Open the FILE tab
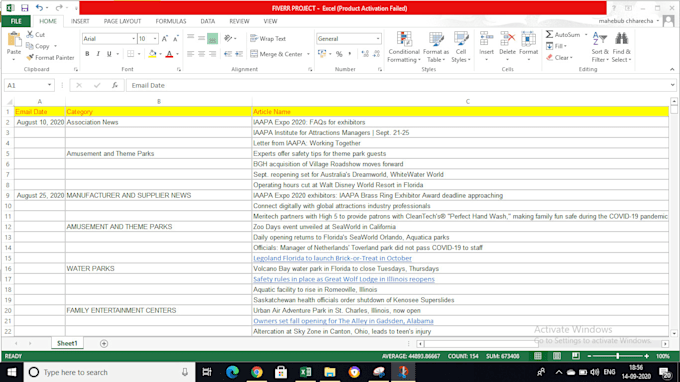The width and height of the screenshot is (680, 382). coord(16,21)
